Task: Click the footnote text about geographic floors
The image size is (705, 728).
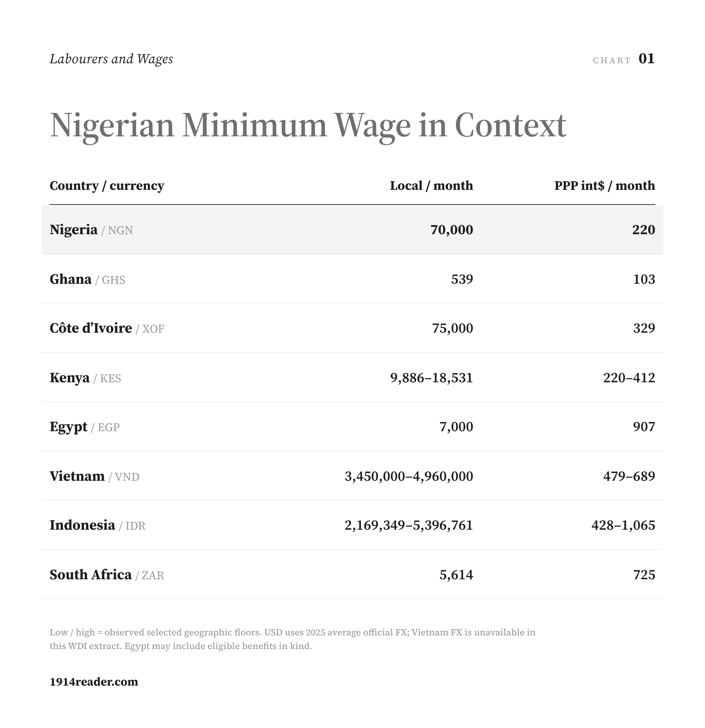Action: [x=292, y=639]
